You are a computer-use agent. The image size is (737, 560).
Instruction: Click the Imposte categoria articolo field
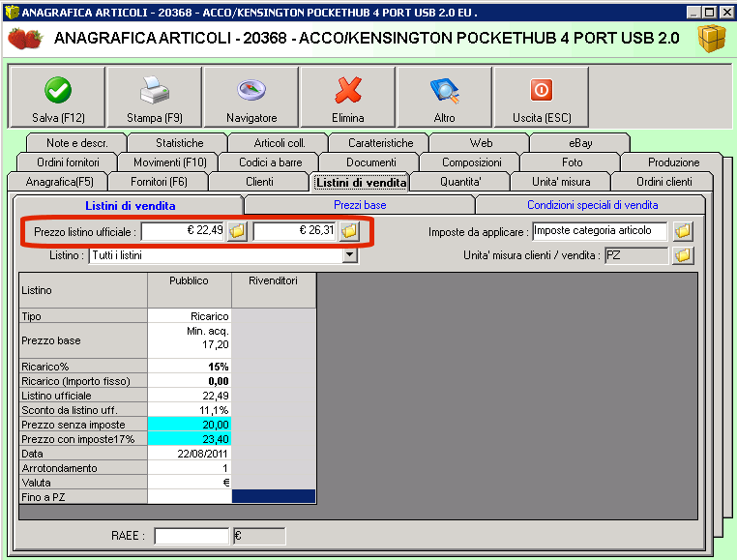[600, 231]
